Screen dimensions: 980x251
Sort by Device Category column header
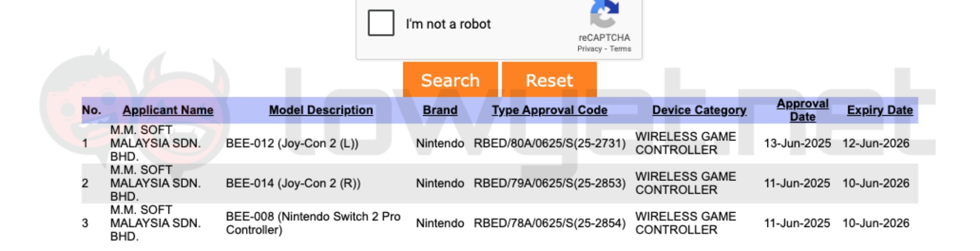(x=699, y=110)
